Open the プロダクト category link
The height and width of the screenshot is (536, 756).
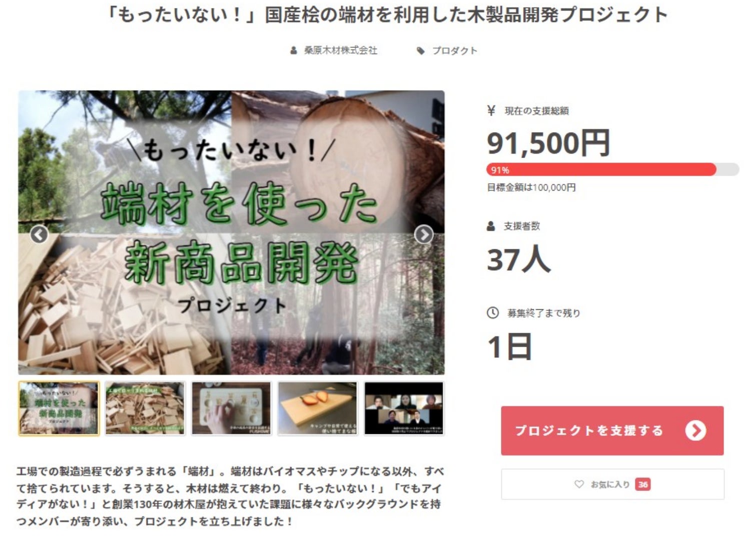point(454,51)
